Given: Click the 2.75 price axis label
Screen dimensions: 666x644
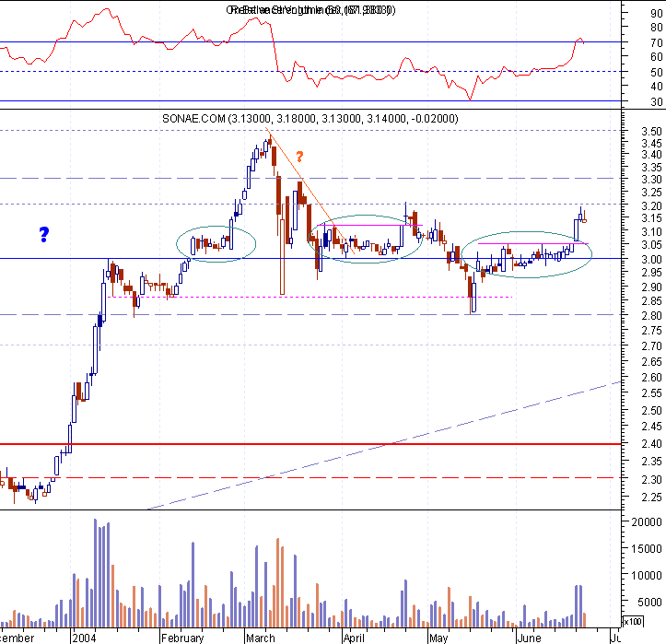Looking at the screenshot, I should pyautogui.click(x=651, y=331).
